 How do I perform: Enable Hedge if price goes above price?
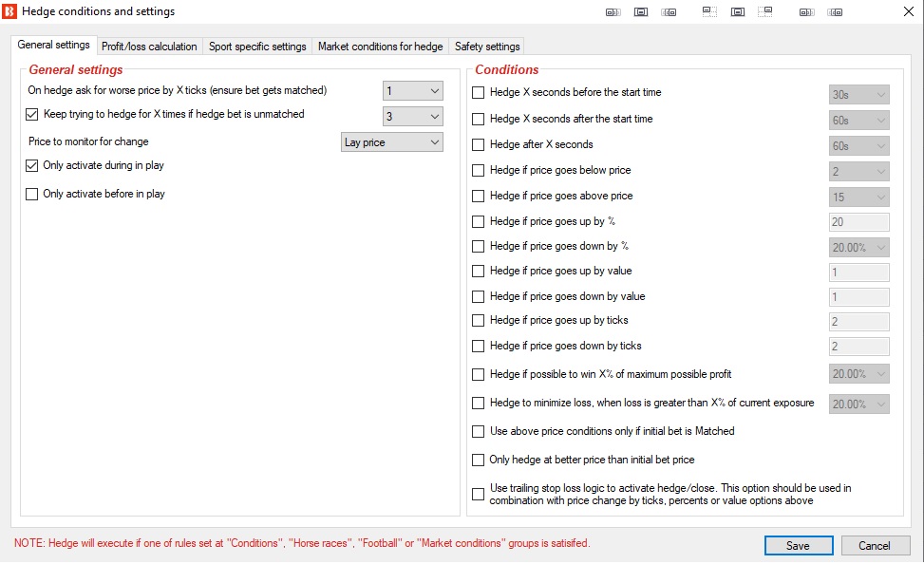(479, 196)
